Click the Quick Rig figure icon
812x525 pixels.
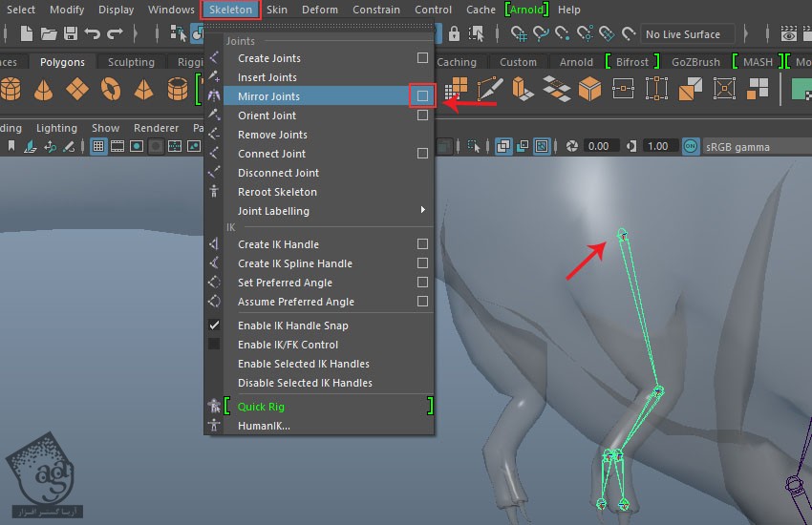pos(214,407)
